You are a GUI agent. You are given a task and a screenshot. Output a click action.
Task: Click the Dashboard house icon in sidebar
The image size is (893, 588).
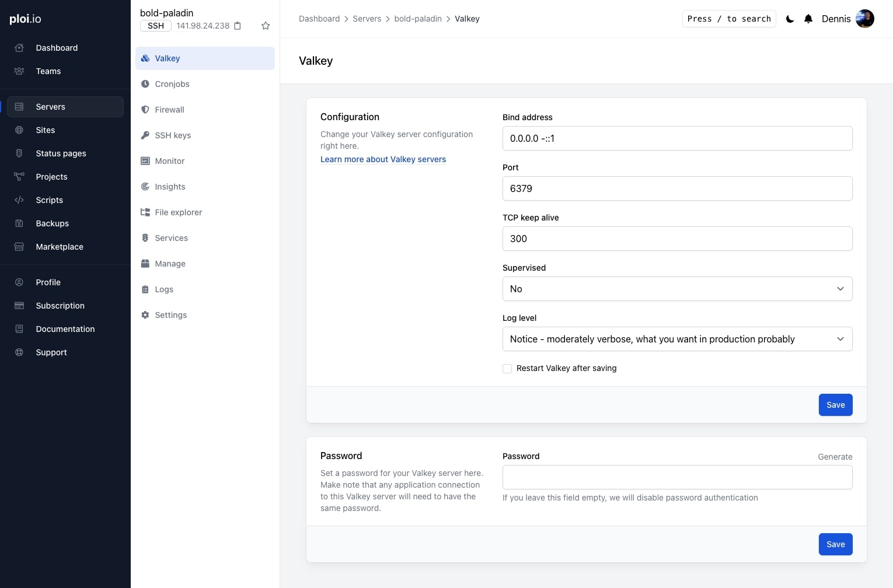(19, 48)
